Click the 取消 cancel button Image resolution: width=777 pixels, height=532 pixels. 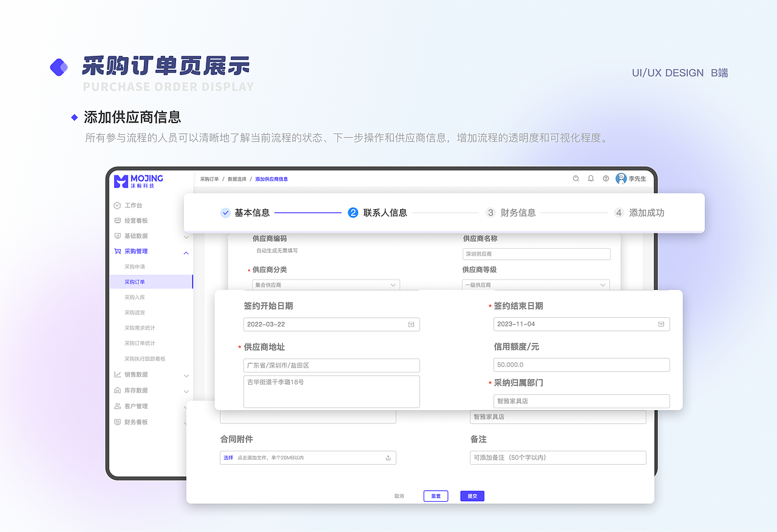pos(399,496)
